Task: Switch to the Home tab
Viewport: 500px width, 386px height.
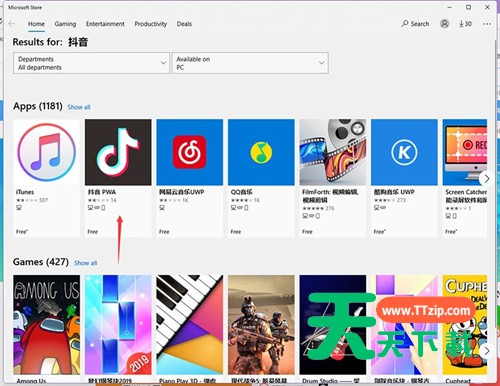Action: [x=36, y=24]
